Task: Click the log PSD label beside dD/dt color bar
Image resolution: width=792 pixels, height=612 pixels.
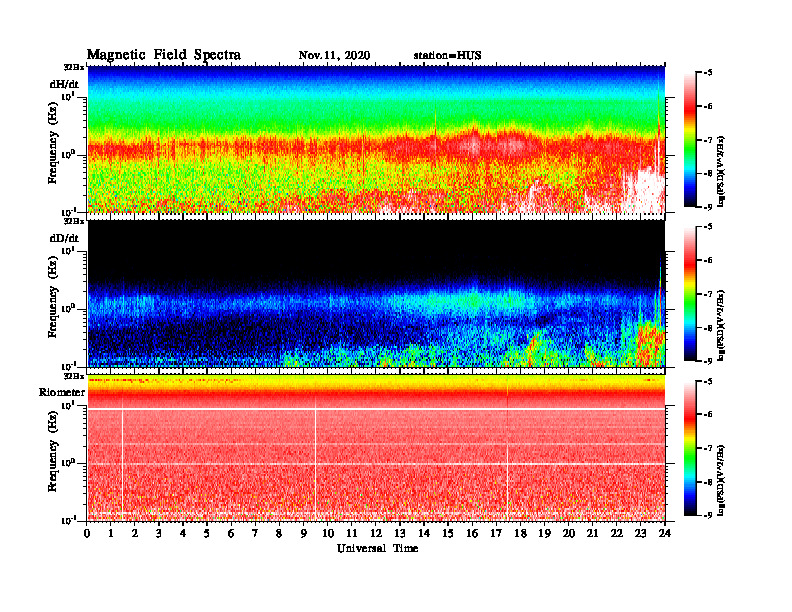Action: click(721, 325)
